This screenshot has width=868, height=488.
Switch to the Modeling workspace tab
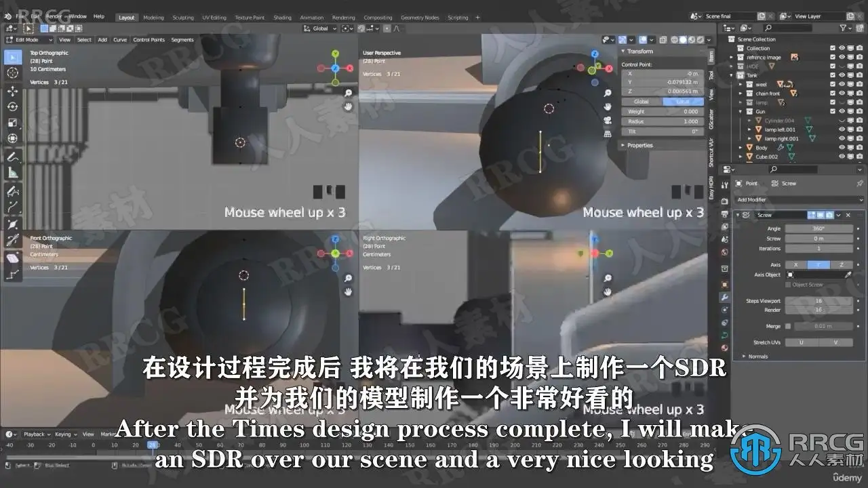click(x=153, y=17)
